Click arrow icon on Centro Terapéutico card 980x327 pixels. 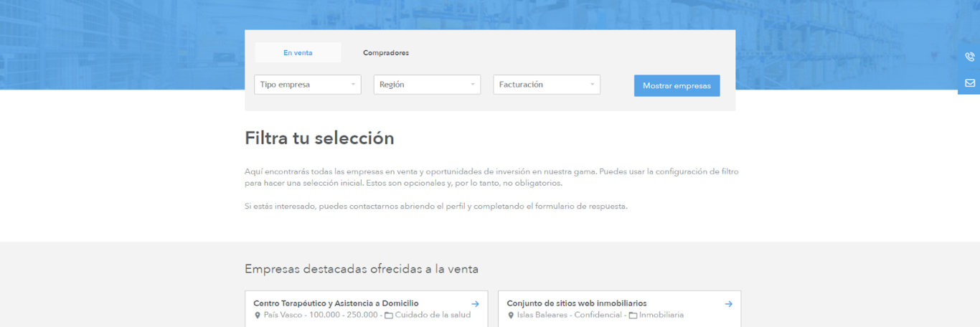coord(475,304)
